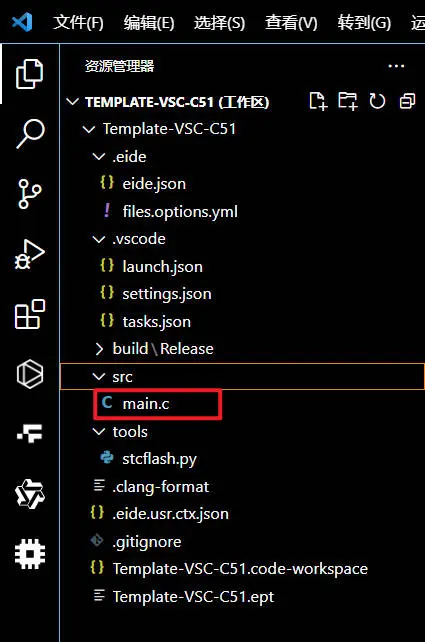Viewport: 425px width, 642px height.
Task: Open the Extensions view icon
Action: pos(29,314)
